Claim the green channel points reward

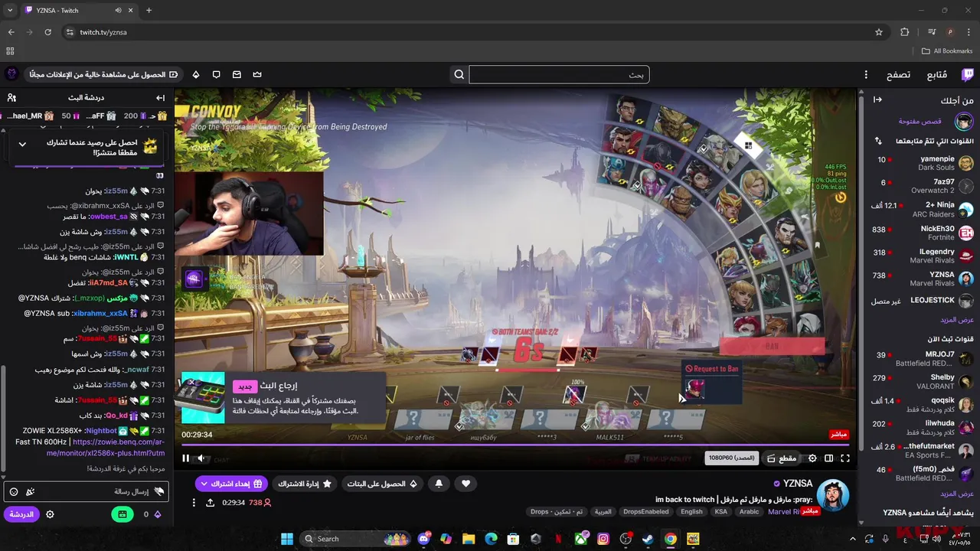pyautogui.click(x=122, y=514)
